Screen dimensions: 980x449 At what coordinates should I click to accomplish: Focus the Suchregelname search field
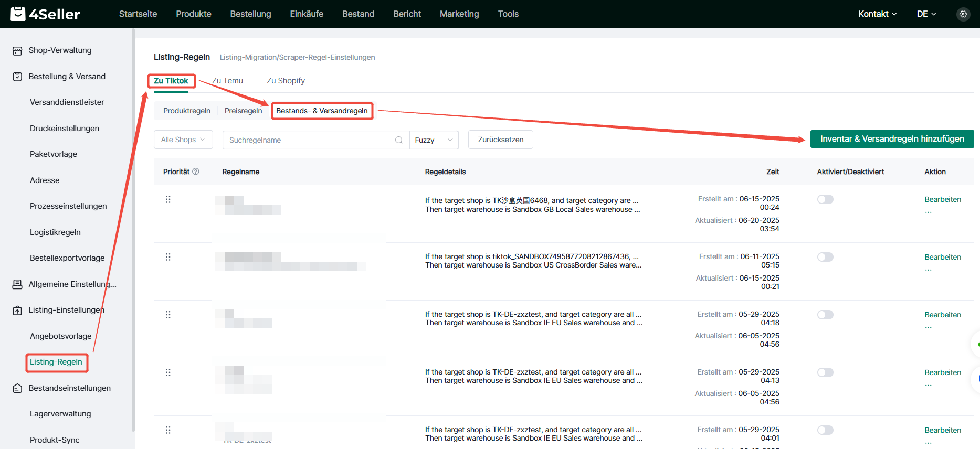click(316, 140)
